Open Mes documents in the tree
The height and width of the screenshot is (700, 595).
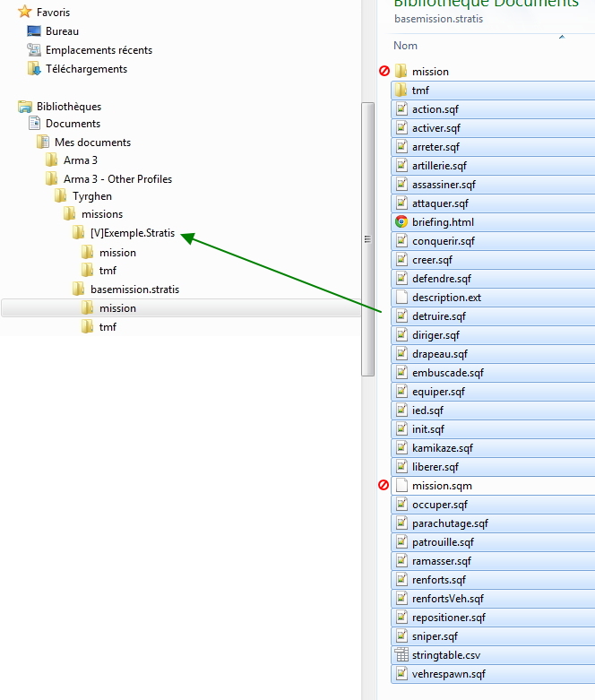click(x=91, y=143)
